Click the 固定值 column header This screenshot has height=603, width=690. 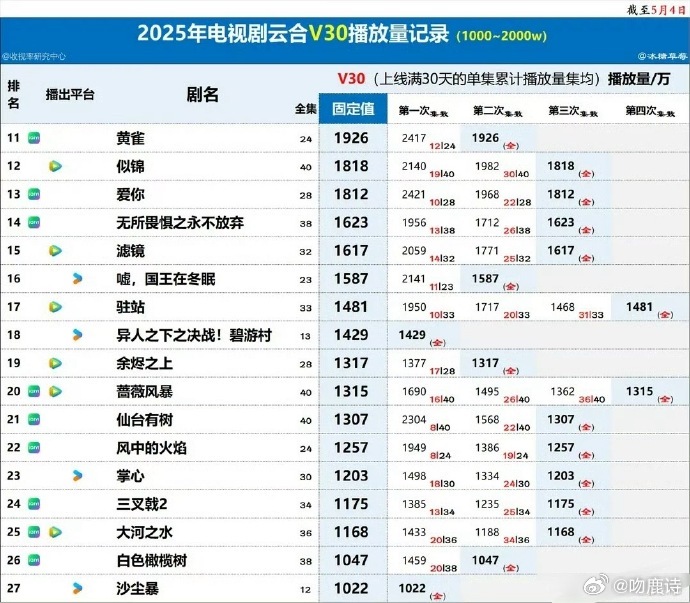click(353, 108)
